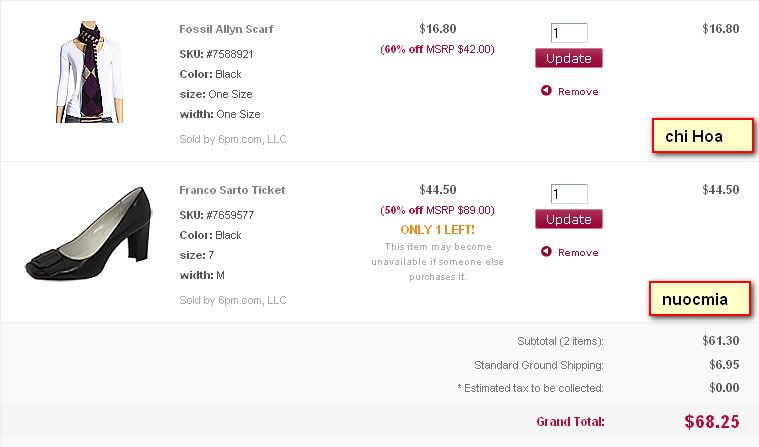Click the Franco Sarto Ticket product name
759x447 pixels.
232,190
